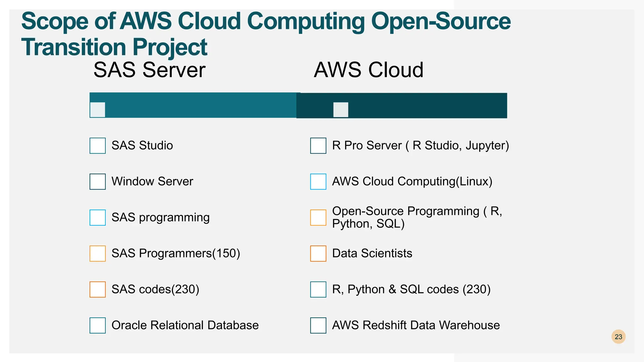Click the checkbox beside Data Scientists
Screen dimensions: 644x362
tap(318, 254)
